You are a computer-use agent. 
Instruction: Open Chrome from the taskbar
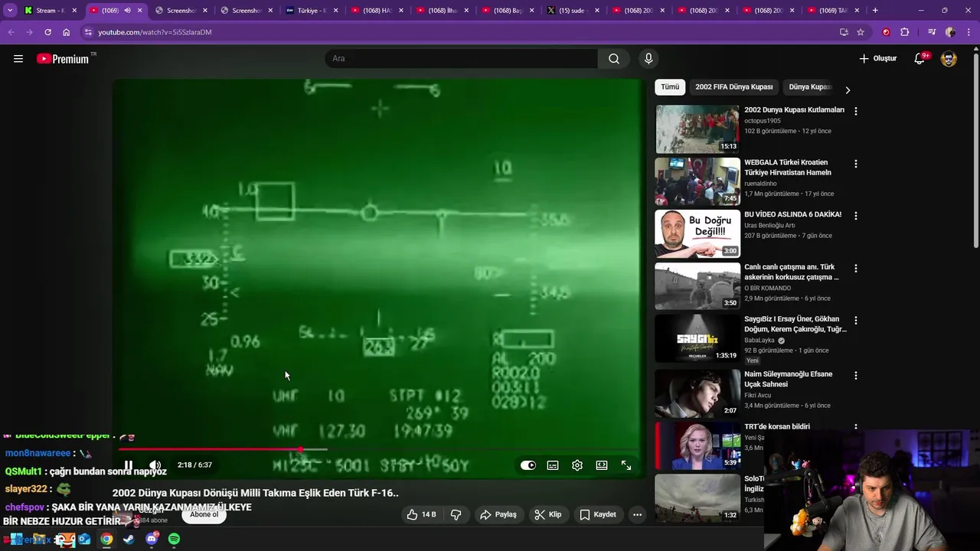(106, 540)
